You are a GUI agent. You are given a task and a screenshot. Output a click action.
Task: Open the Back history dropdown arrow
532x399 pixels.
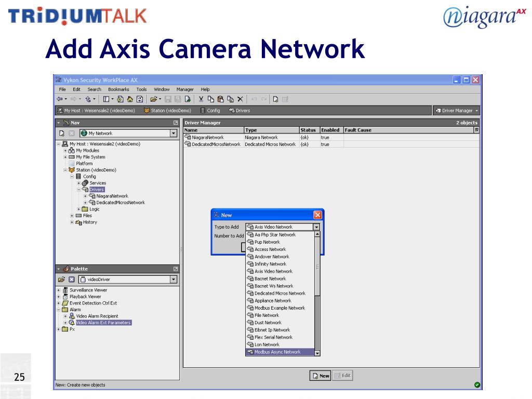pos(66,99)
